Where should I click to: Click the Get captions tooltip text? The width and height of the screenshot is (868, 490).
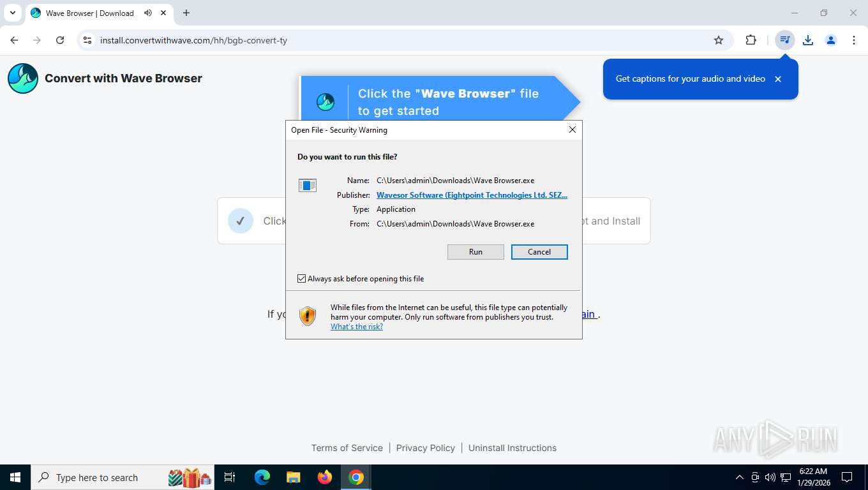(691, 79)
